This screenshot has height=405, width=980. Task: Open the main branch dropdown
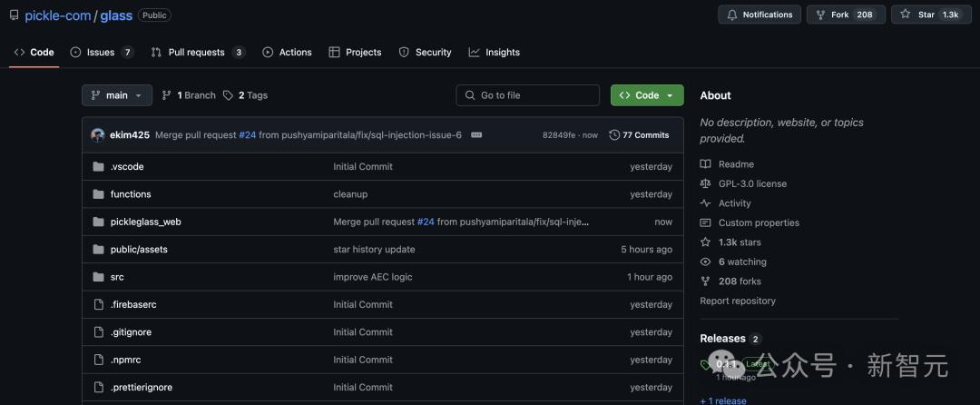click(x=117, y=95)
